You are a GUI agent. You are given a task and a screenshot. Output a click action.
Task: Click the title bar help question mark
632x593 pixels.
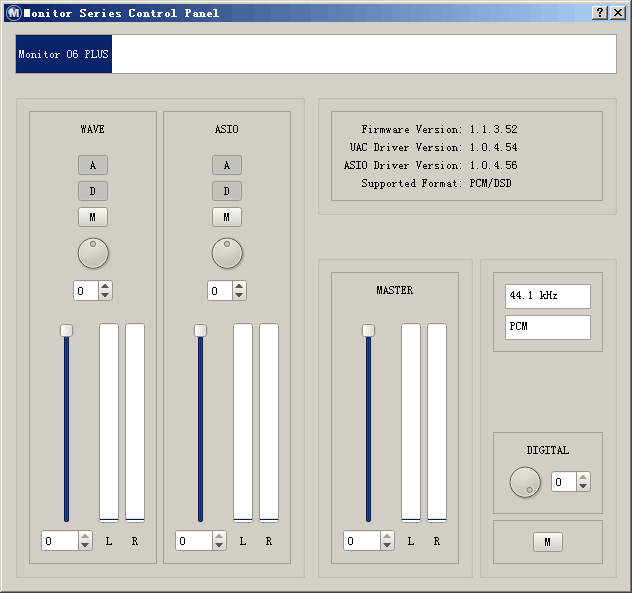tap(599, 13)
